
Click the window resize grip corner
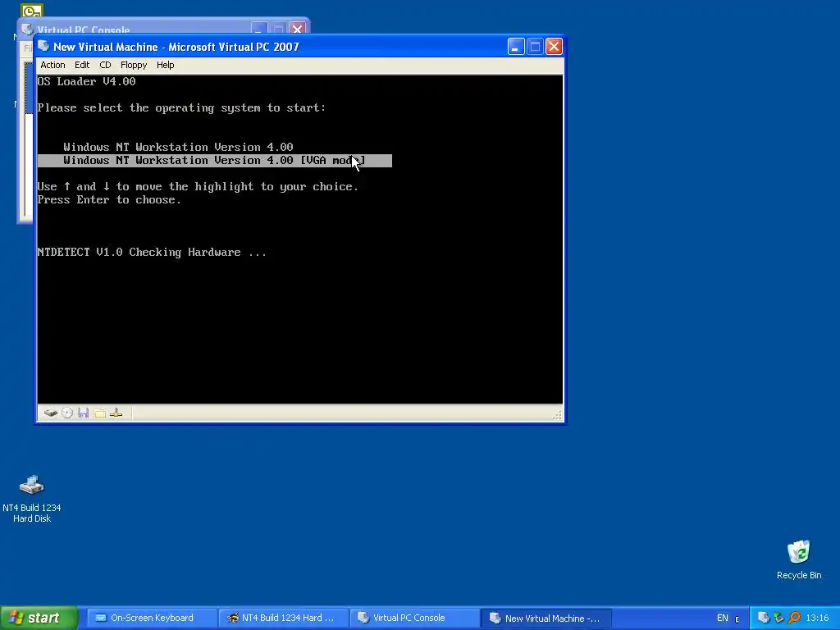tap(557, 414)
